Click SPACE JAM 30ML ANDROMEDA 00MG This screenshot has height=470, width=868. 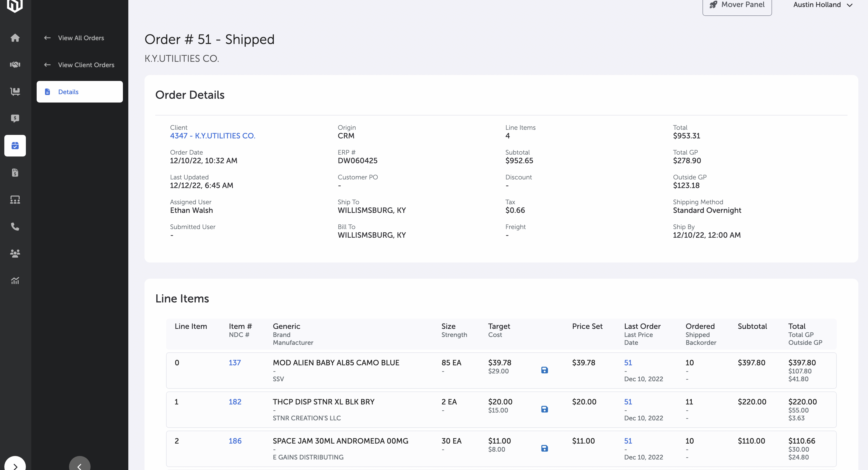click(340, 441)
